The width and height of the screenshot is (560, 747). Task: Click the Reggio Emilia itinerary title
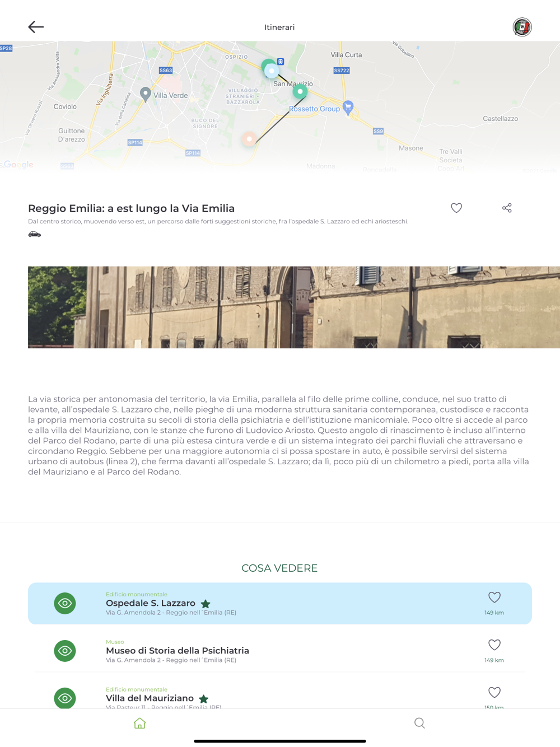[x=131, y=208]
